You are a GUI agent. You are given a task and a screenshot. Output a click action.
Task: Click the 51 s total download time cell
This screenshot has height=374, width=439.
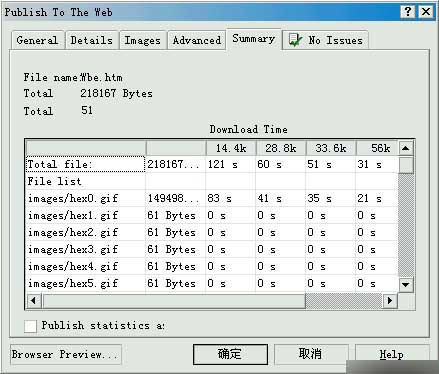coord(331,164)
